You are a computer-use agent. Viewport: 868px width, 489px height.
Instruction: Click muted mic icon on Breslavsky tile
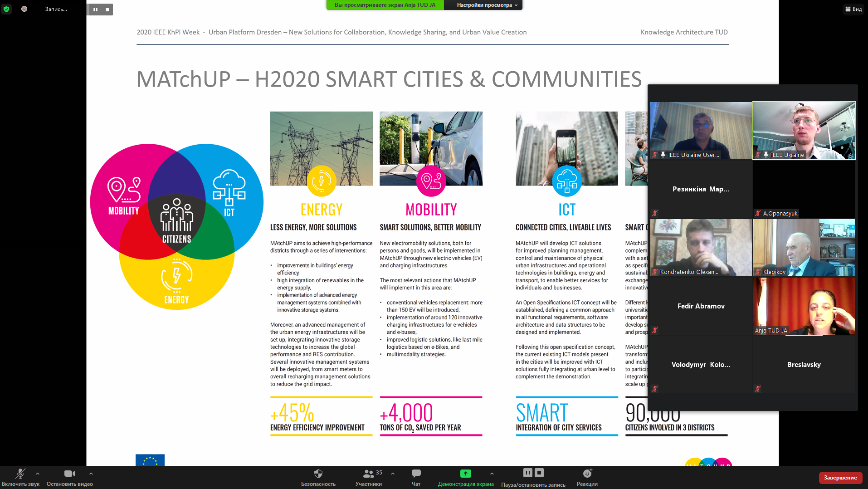tap(758, 389)
